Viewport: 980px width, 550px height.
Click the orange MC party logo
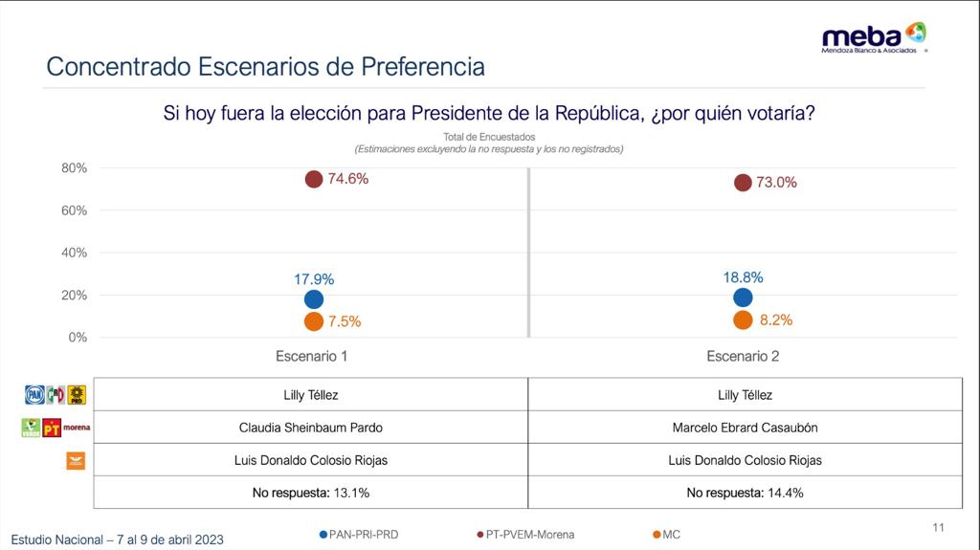[x=76, y=461]
